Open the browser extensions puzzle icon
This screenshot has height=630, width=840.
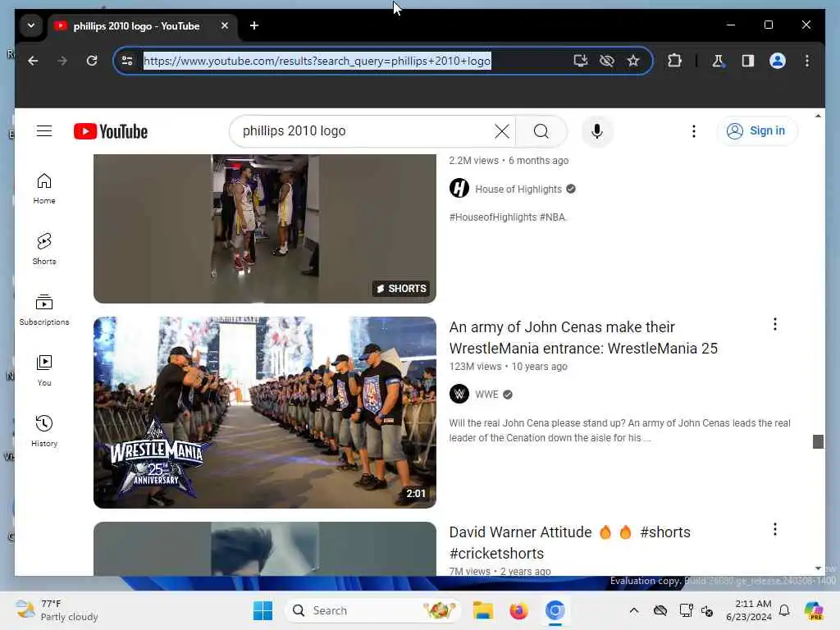coord(674,61)
